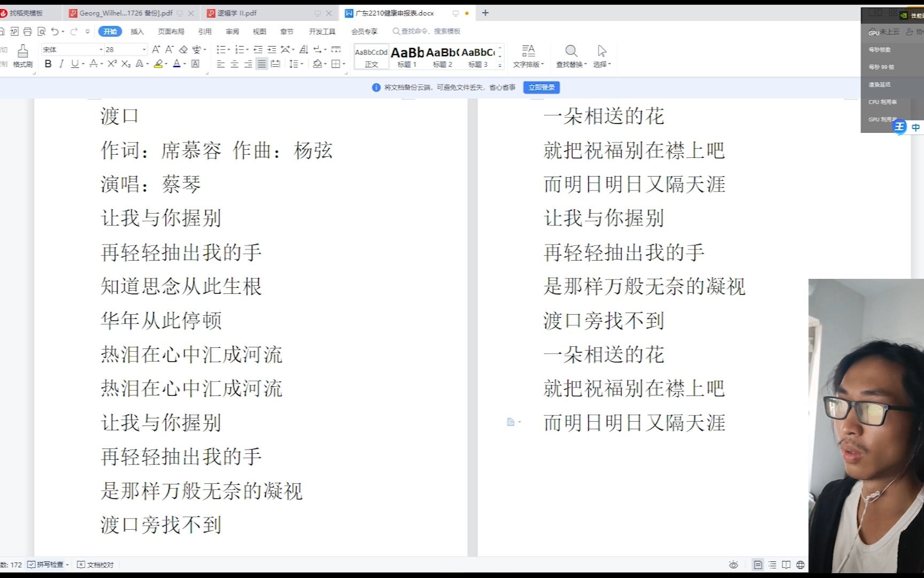Click the Print icon in quick access toolbar
The image size is (924, 578).
coord(28,32)
